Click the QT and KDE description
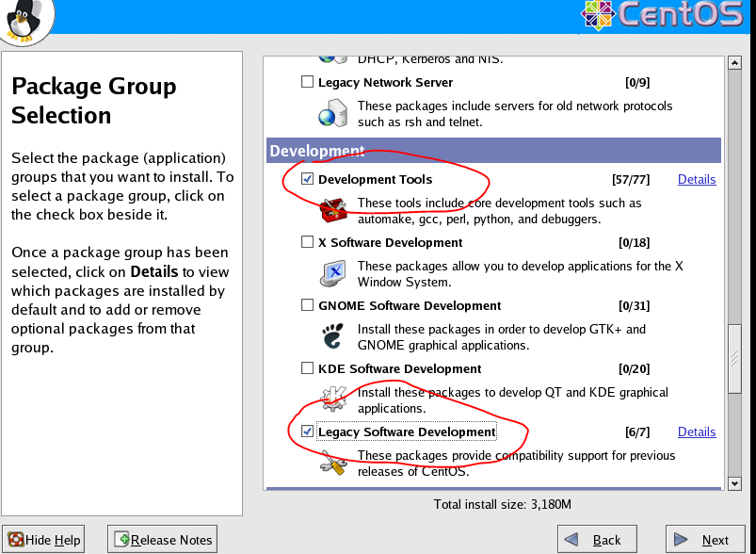This screenshot has width=756, height=554. pos(513,400)
